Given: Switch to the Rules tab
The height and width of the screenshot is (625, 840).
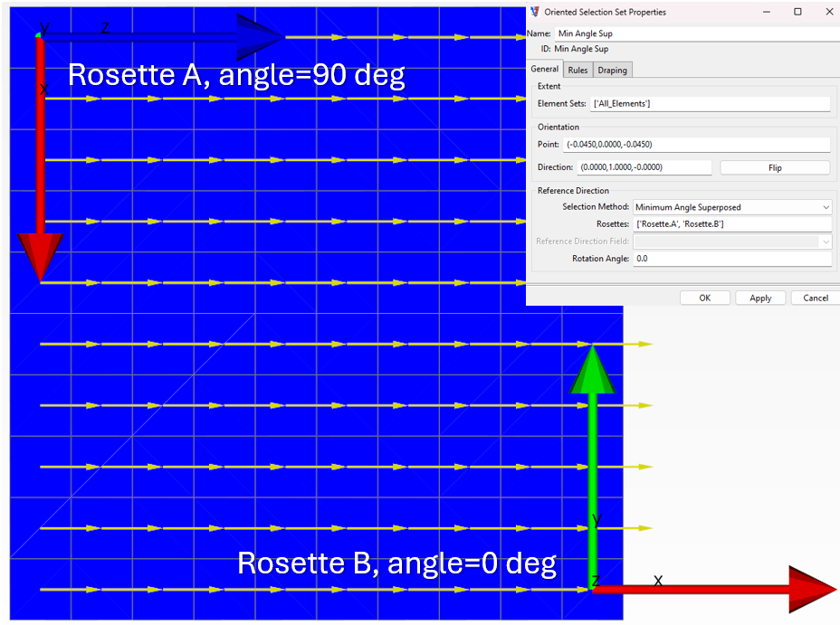Looking at the screenshot, I should tap(577, 69).
